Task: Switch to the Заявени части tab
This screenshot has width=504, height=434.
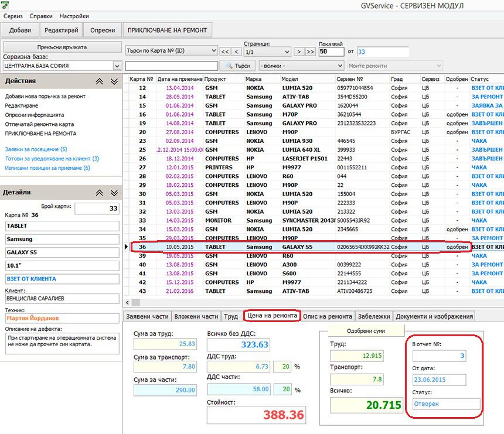Action: (147, 316)
